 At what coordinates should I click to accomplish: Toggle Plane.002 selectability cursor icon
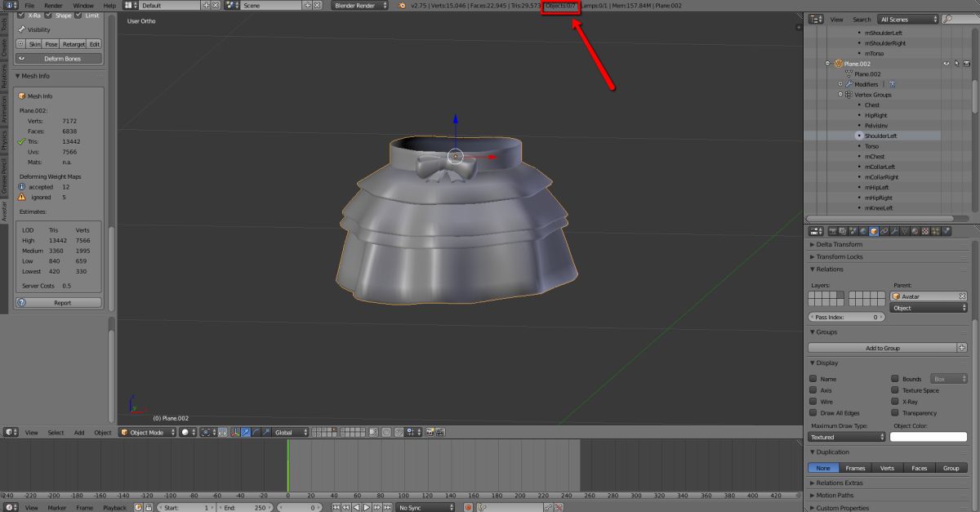(x=957, y=63)
